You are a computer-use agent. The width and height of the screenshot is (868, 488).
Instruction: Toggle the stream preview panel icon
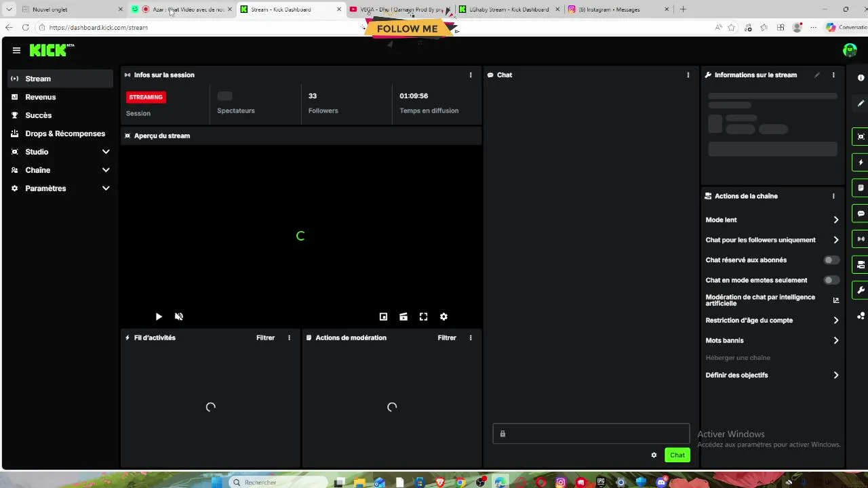tap(861, 137)
